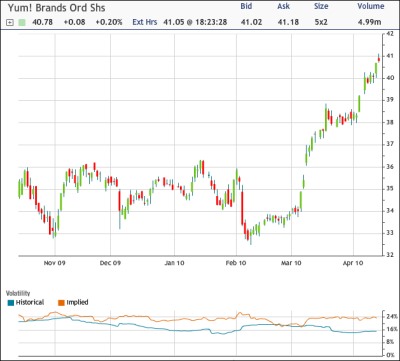Click the Dec 09 date axis label

[x=110, y=263]
